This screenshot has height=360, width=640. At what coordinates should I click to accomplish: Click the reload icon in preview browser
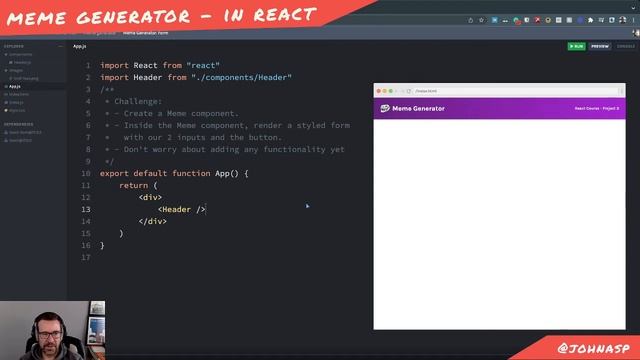coord(409,91)
